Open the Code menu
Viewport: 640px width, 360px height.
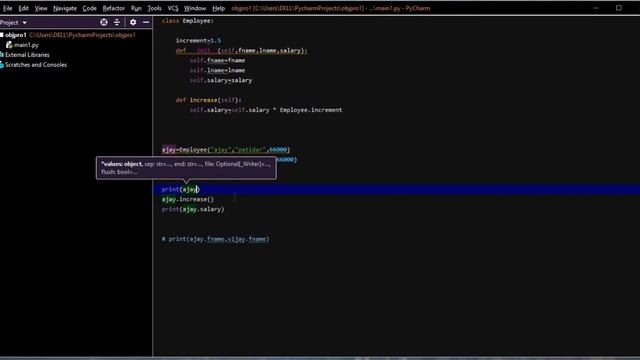coord(89,8)
